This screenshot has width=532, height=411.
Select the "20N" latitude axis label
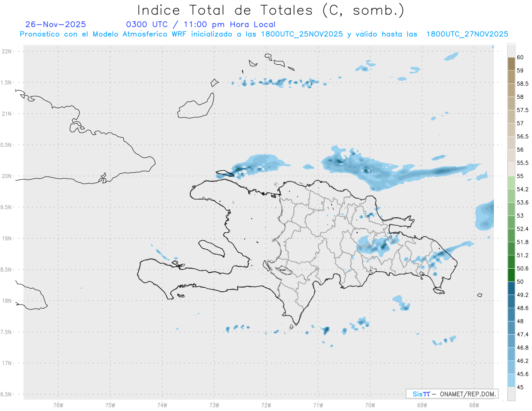pos(6,176)
